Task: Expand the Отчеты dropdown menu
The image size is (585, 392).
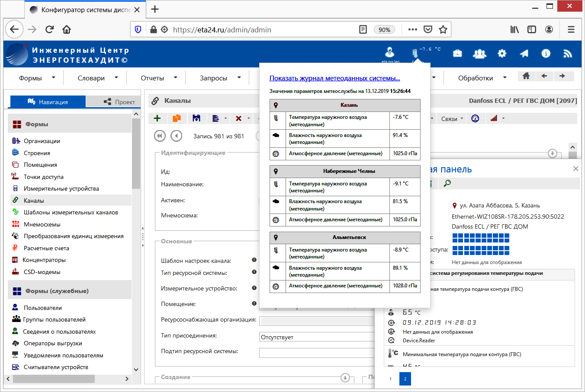Action: click(x=159, y=78)
